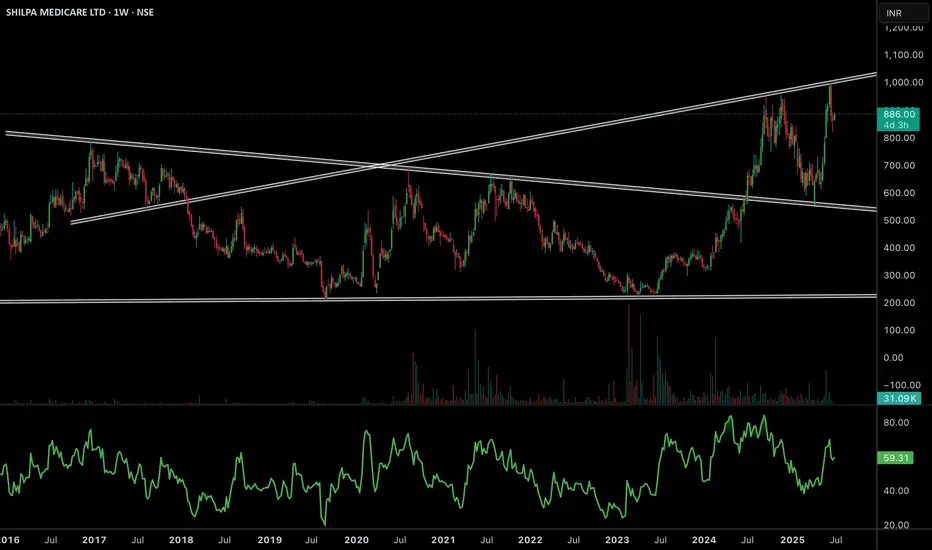The image size is (932, 550).
Task: Click the 600.00 price axis label
Action: (x=899, y=193)
